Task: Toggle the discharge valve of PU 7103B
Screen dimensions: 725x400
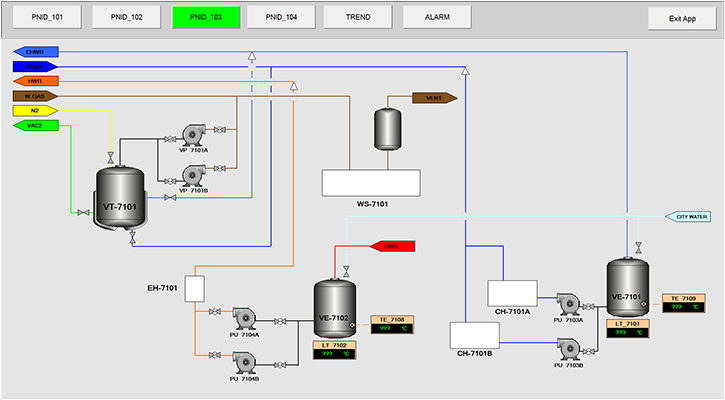Action: (588, 352)
